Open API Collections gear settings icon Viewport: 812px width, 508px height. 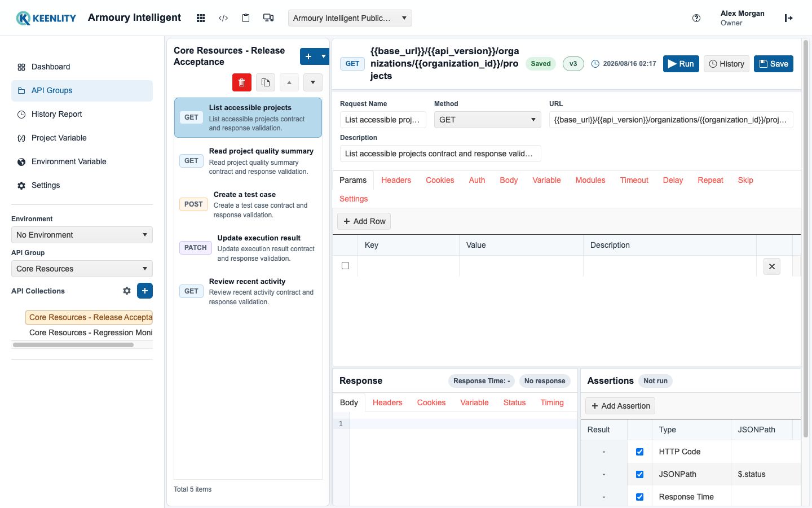point(127,291)
